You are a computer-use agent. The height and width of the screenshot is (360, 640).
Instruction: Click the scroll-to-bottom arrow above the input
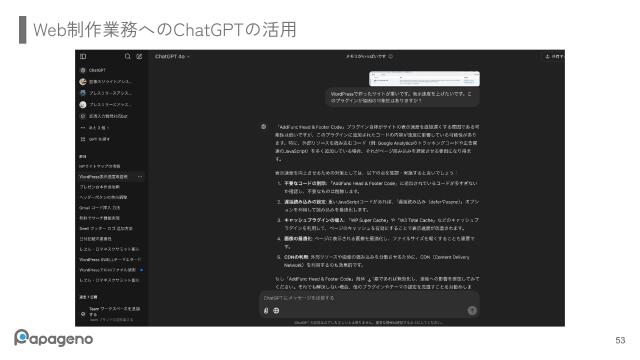click(x=369, y=280)
